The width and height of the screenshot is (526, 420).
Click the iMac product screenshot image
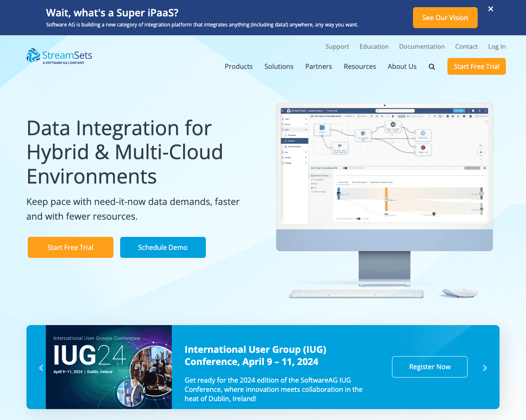(384, 201)
